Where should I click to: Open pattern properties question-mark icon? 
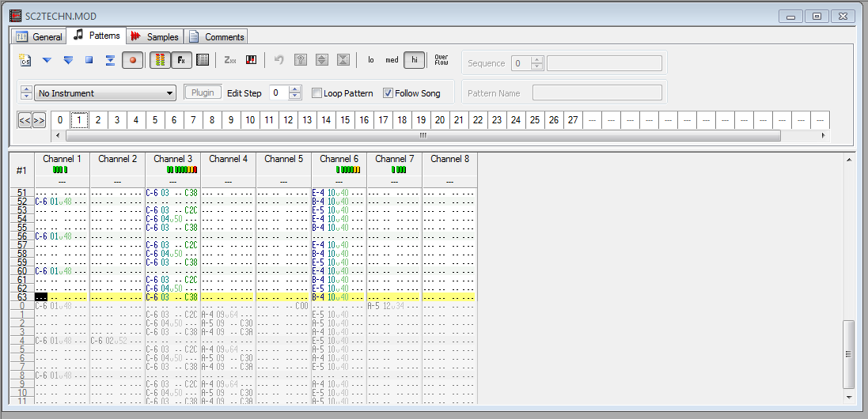tap(301, 60)
